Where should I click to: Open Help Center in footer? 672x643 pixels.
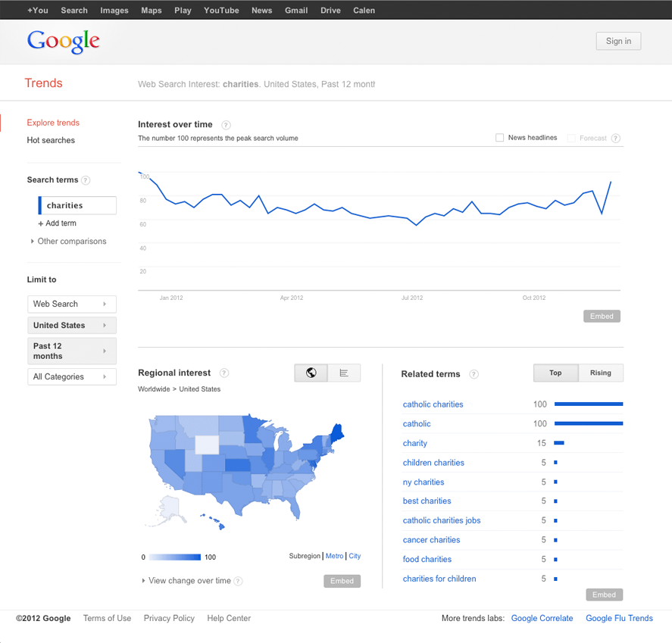click(229, 619)
